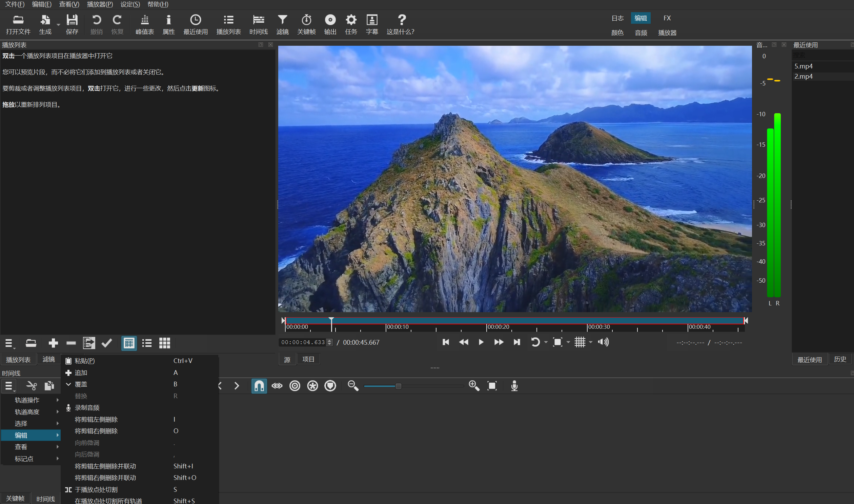Click the 输出 export disc icon

coord(330,20)
